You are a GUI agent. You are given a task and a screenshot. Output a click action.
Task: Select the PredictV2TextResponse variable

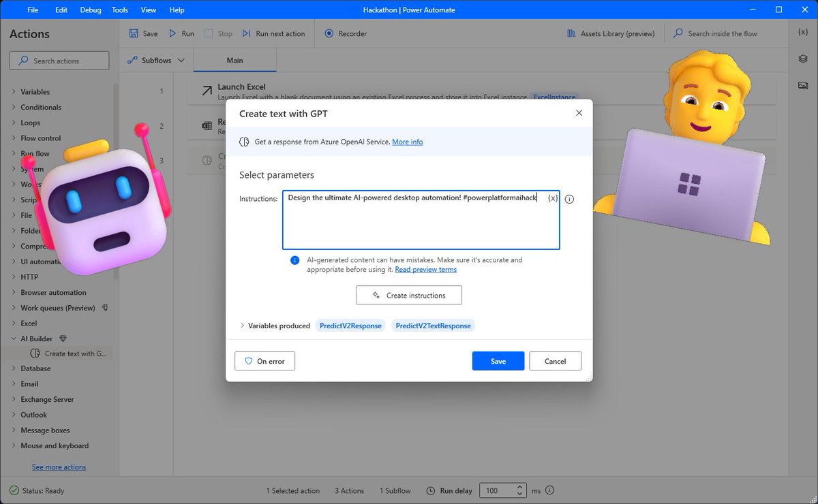point(433,326)
